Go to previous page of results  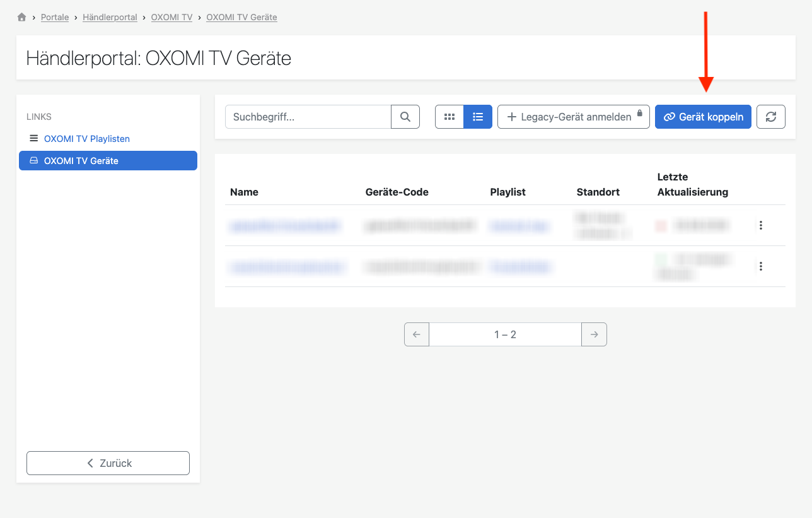417,334
